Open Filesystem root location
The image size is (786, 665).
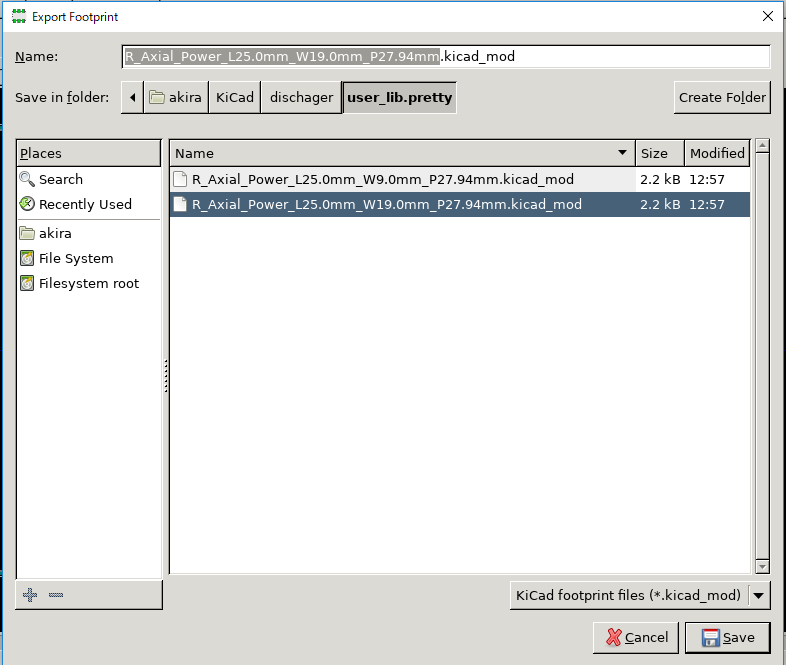tap(88, 284)
